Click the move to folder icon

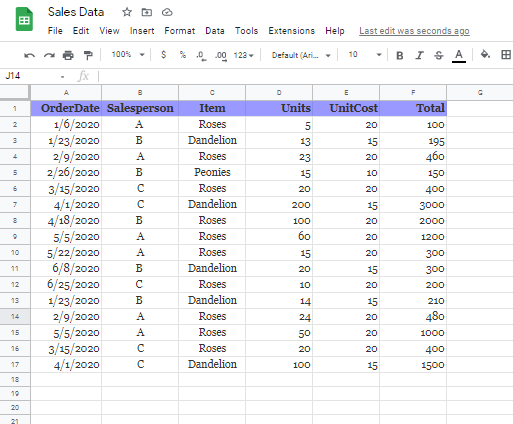tap(147, 12)
